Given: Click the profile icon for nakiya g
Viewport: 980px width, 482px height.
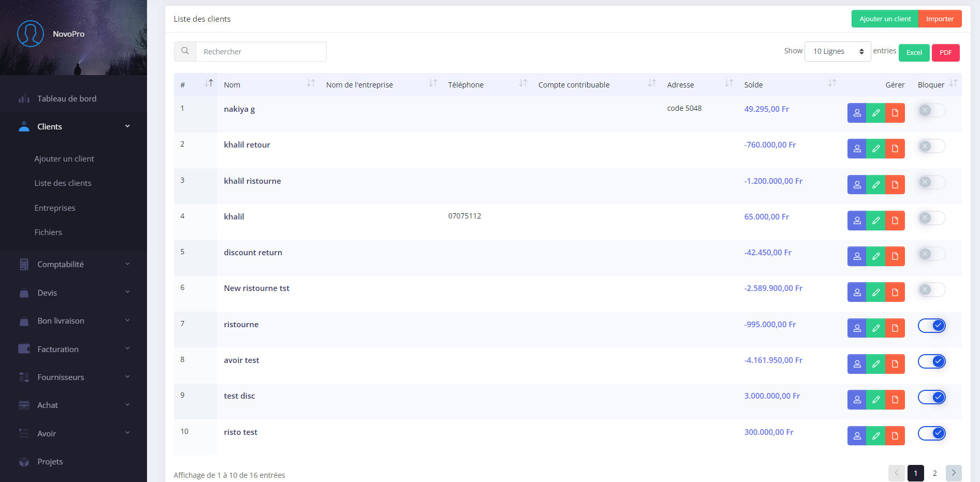Looking at the screenshot, I should point(857,113).
